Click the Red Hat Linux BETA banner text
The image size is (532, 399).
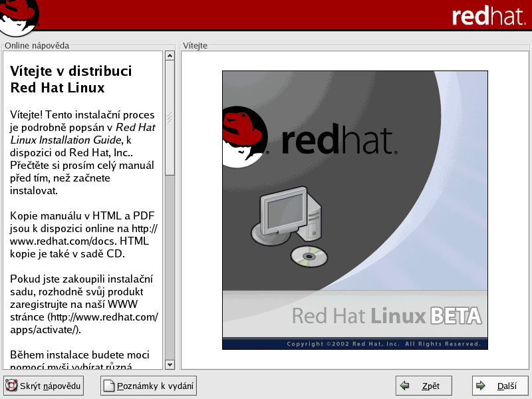[x=386, y=315]
